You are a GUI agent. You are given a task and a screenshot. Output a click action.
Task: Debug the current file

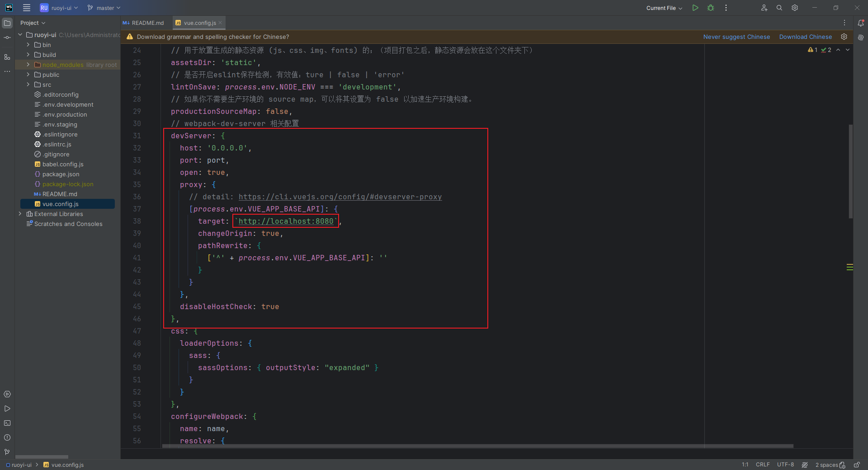[x=711, y=8]
